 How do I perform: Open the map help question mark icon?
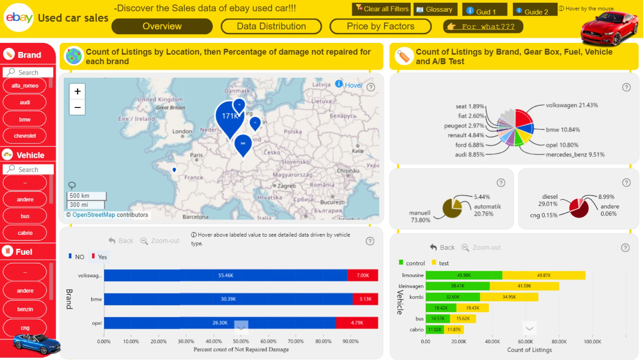(x=371, y=87)
